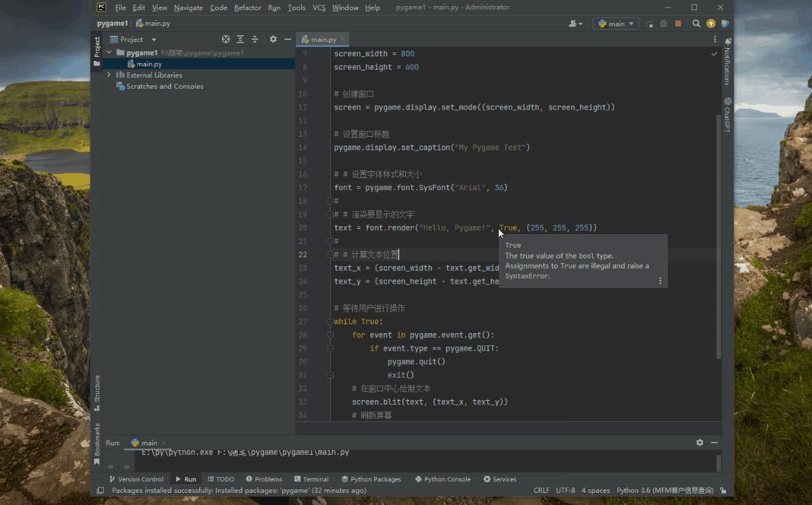812x505 pixels.
Task: Open the main run configuration dropdown
Action: tap(616, 24)
